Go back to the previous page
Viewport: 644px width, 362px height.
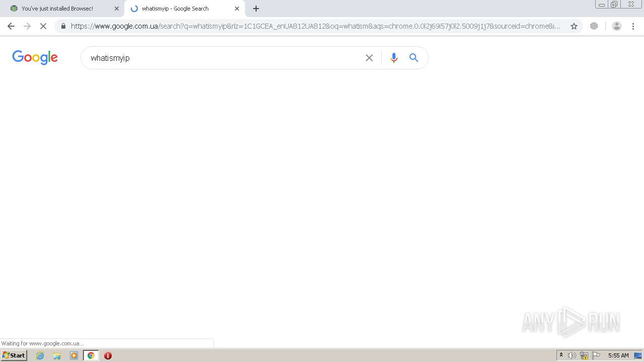(11, 26)
